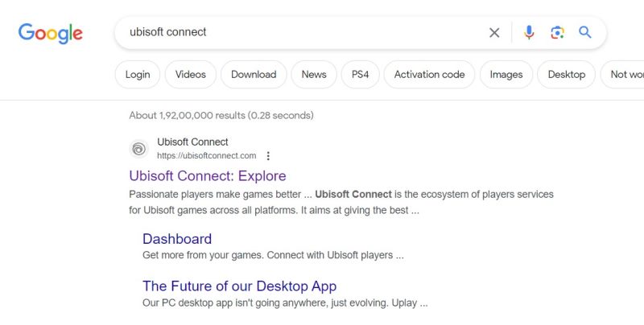Click the Google logo
This screenshot has height=325, width=644.
coord(50,33)
